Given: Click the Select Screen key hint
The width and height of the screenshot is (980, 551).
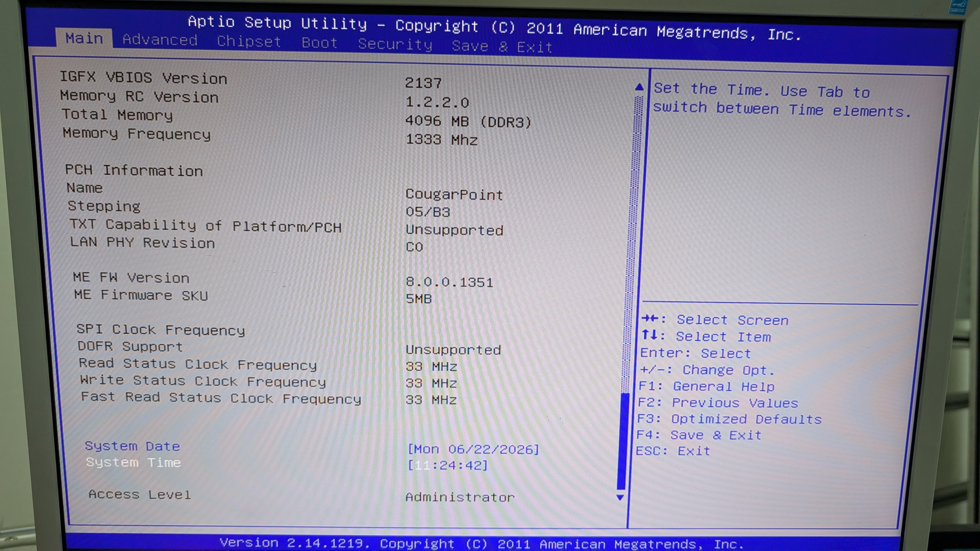Looking at the screenshot, I should (x=715, y=320).
